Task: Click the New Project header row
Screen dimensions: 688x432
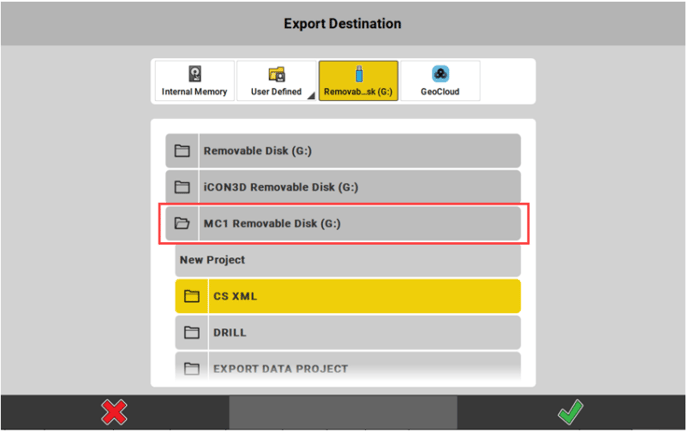Action: 345,260
